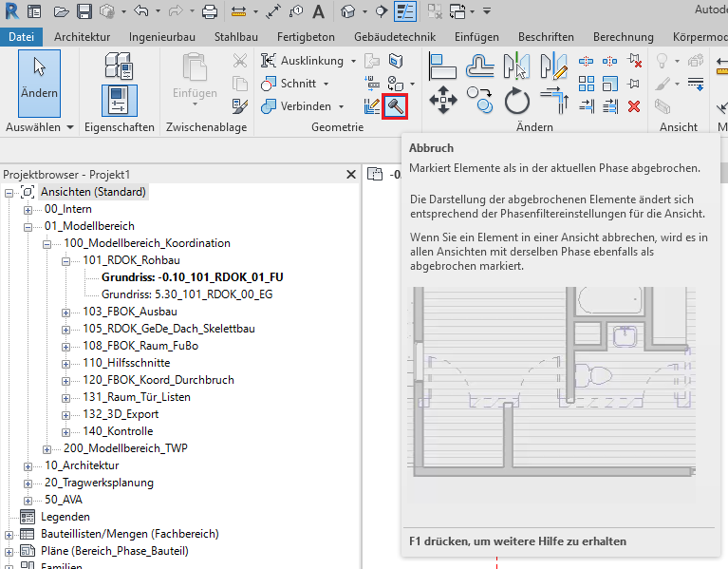The image size is (728, 569).
Task: Collapse the 01_Modellbereich tree node
Action: pyautogui.click(x=28, y=226)
